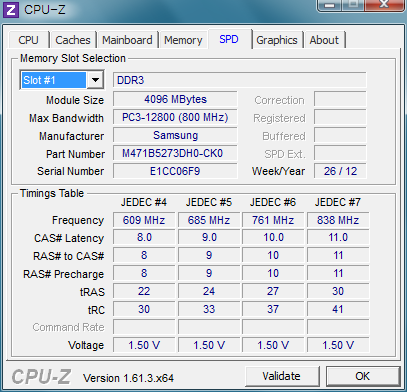Viewport: 407px width, 392px height.
Task: Close the CPU-Z window
Action: coord(384,5)
